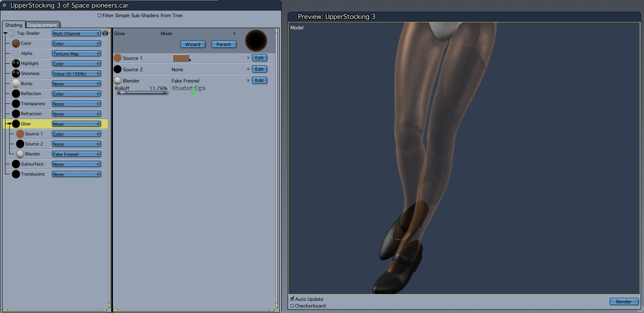The height and width of the screenshot is (313, 644).
Task: Click the Color channel preview sphere
Action: pyautogui.click(x=16, y=43)
